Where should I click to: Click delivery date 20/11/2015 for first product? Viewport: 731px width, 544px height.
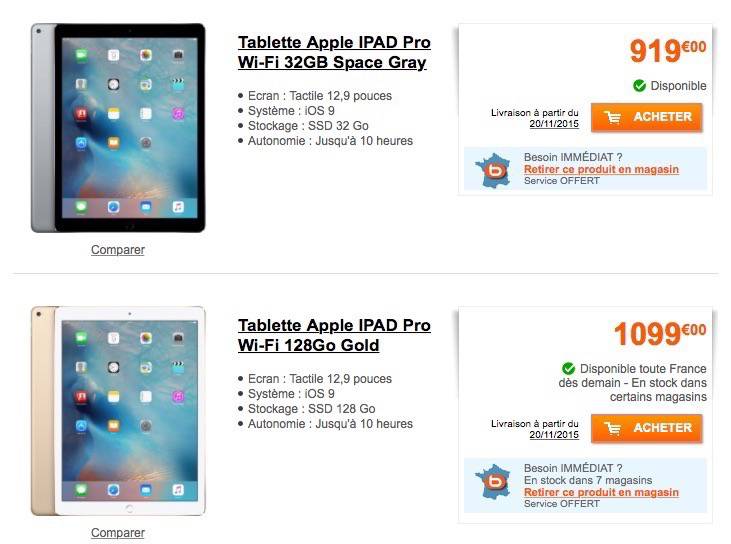point(554,124)
